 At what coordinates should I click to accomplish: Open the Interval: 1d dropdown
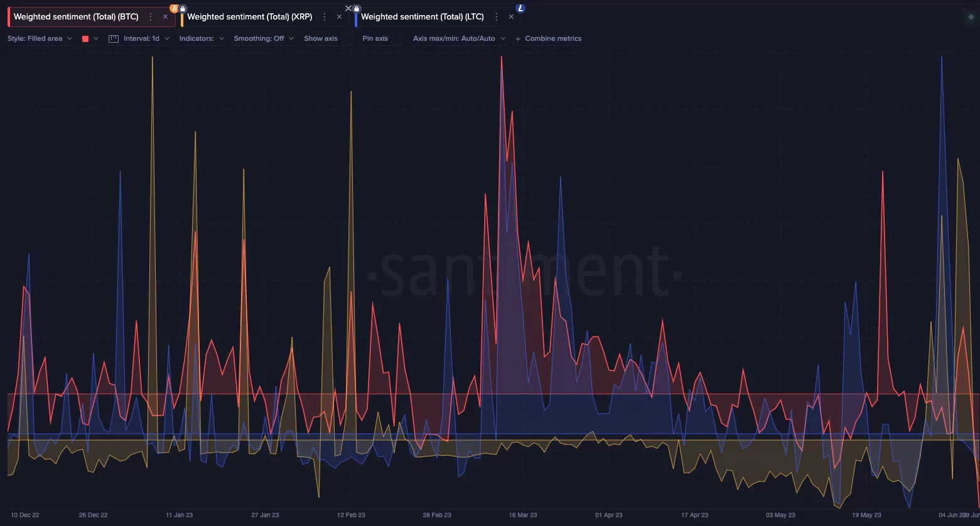[146, 39]
